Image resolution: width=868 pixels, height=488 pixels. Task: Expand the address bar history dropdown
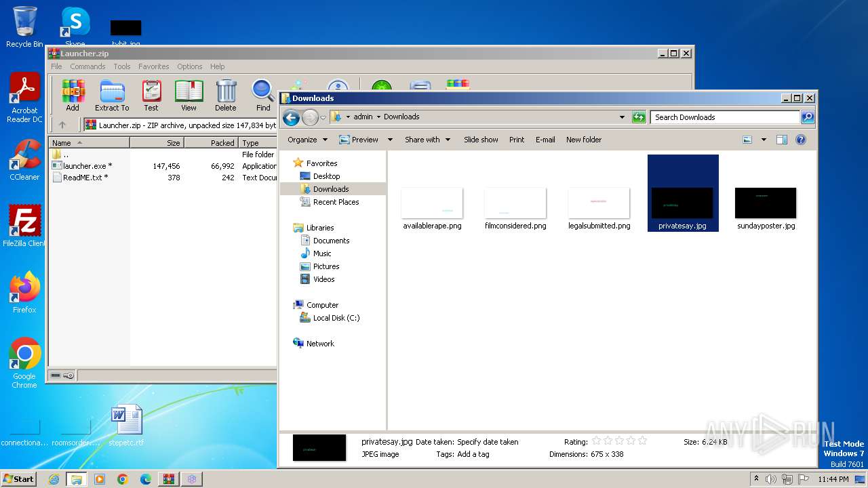point(622,117)
